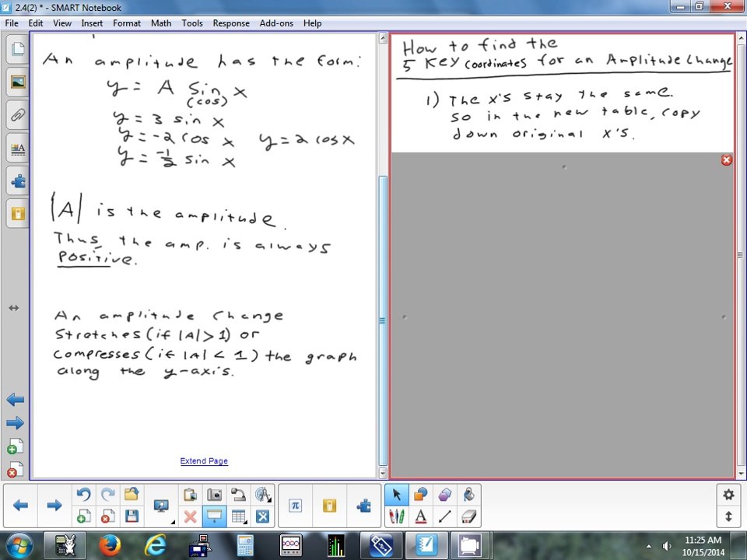This screenshot has height=560, width=747.
Task: Click the red Delete X tool
Action: coord(191,516)
